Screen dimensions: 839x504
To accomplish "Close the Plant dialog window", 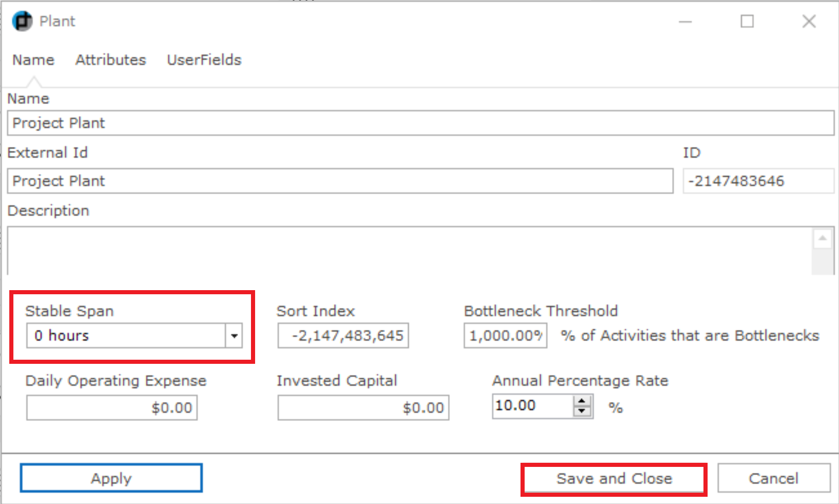I will point(809,22).
